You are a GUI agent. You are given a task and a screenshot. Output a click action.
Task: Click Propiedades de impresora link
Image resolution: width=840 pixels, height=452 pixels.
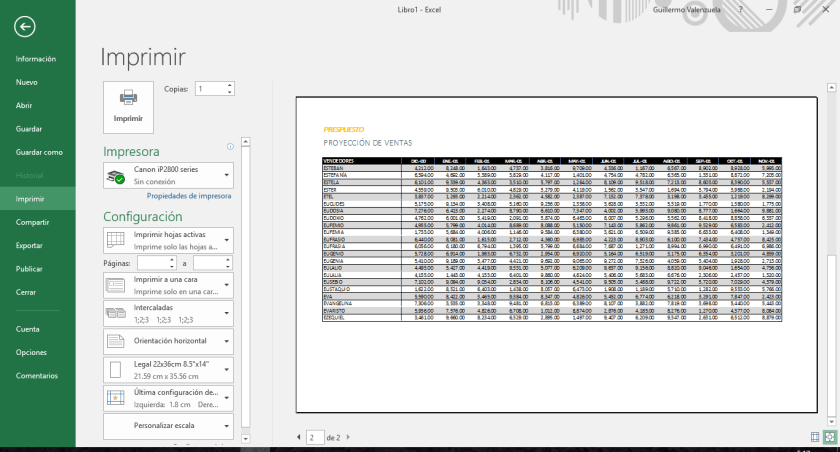pos(189,196)
